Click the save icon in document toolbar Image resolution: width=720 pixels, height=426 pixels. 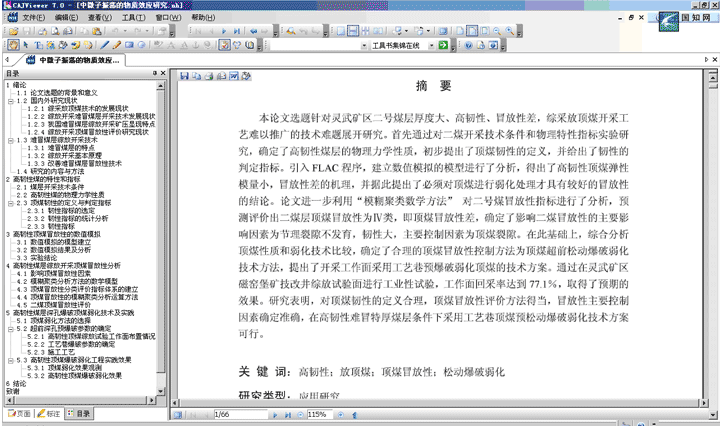pos(184,76)
